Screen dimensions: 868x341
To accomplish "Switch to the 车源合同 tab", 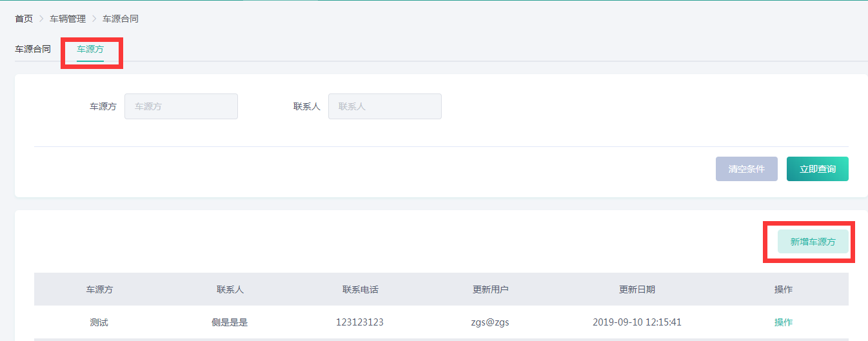I will [33, 49].
